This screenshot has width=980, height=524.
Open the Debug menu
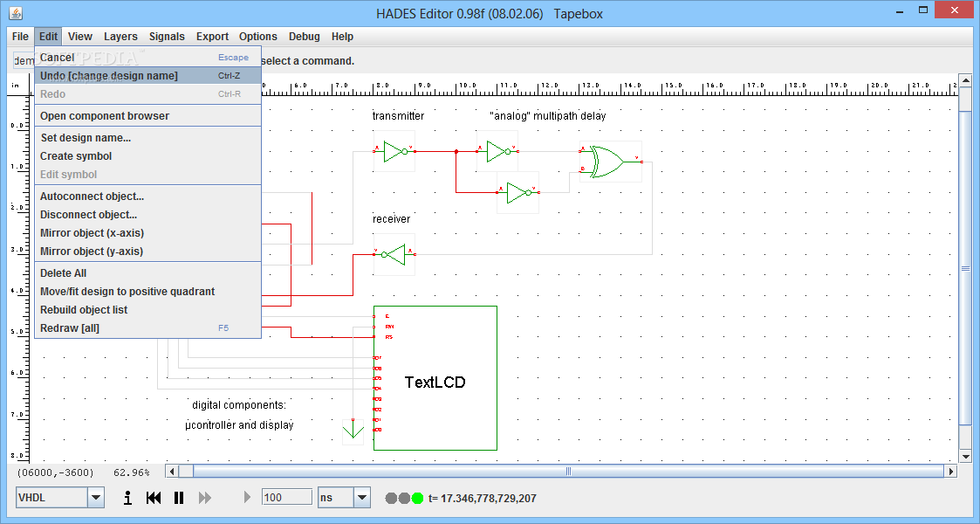coord(305,37)
